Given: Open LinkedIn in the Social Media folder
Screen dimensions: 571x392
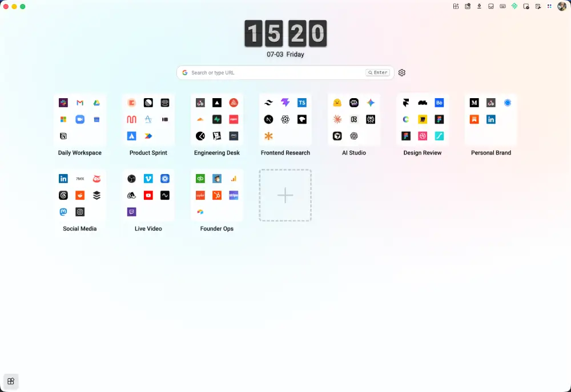Looking at the screenshot, I should tap(63, 179).
